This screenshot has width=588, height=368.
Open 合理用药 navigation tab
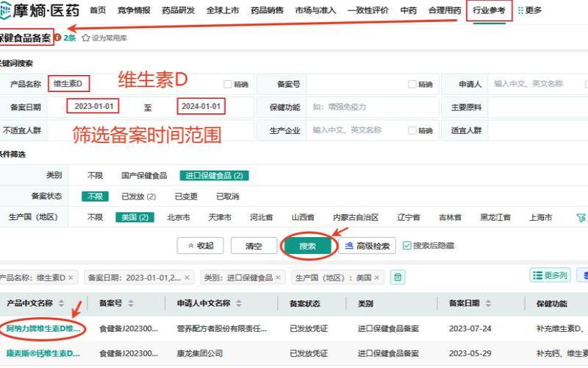click(445, 10)
